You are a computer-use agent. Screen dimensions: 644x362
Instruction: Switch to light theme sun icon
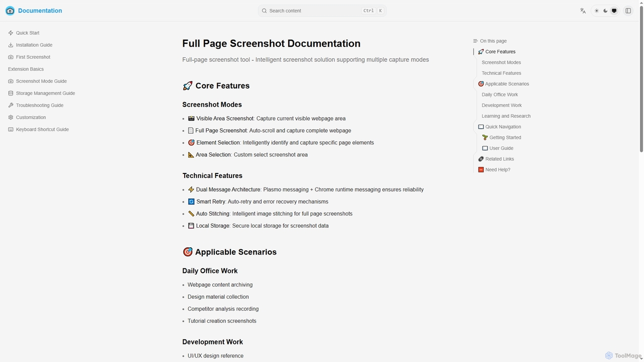point(597,11)
